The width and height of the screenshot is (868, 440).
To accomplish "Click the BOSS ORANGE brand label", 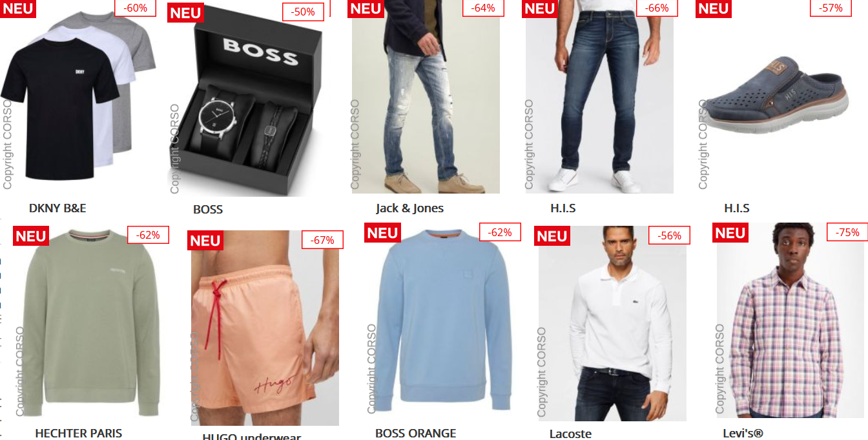I will [x=416, y=433].
